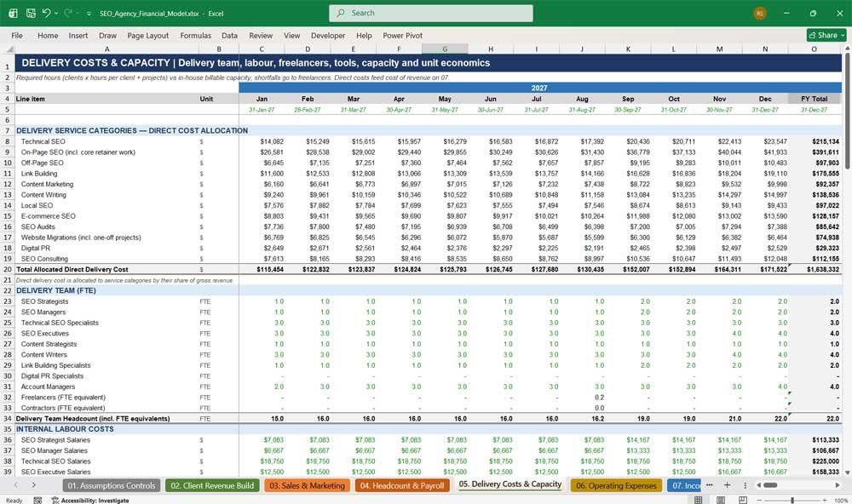Click the macro recording status bar icon

pyautogui.click(x=37, y=500)
